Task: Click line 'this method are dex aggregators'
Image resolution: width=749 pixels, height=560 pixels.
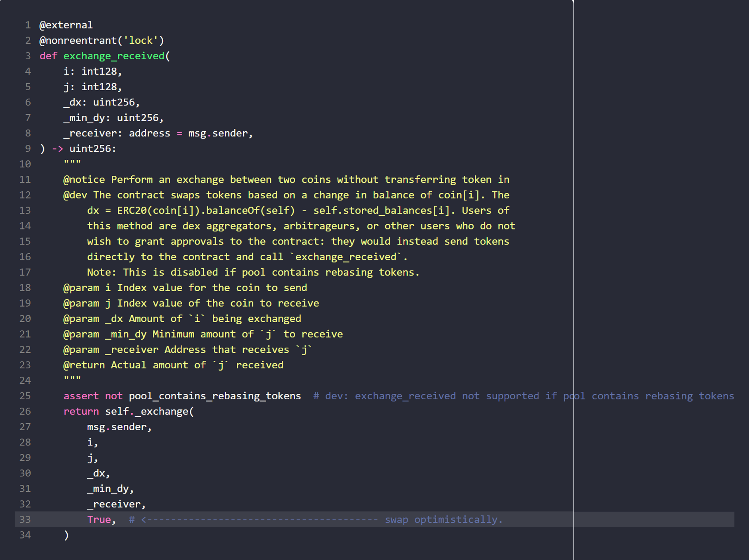Action: click(x=301, y=226)
